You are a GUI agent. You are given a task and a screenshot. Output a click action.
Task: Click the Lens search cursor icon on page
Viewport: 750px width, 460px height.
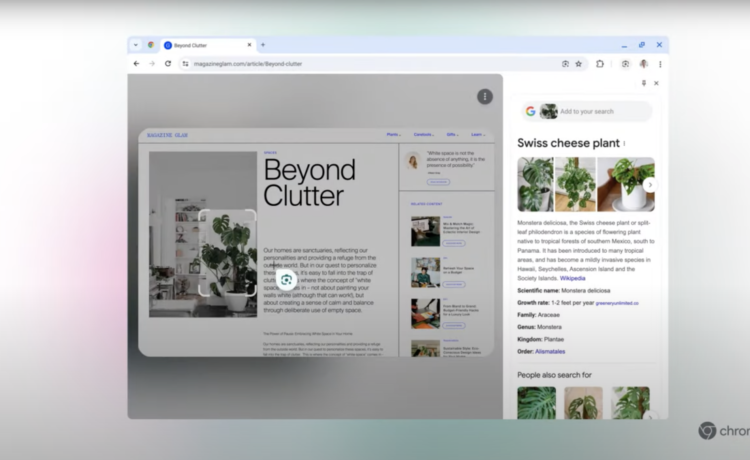[x=286, y=280]
